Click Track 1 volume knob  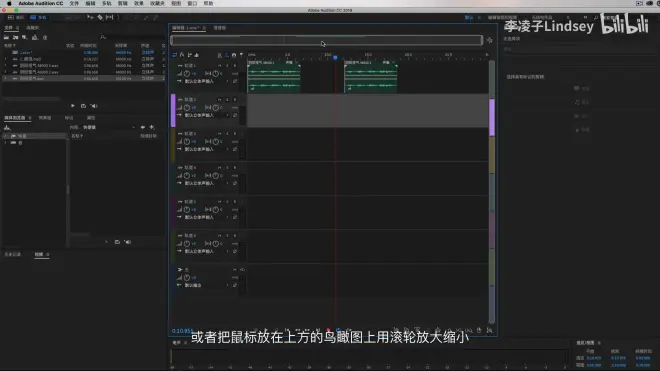pos(186,73)
